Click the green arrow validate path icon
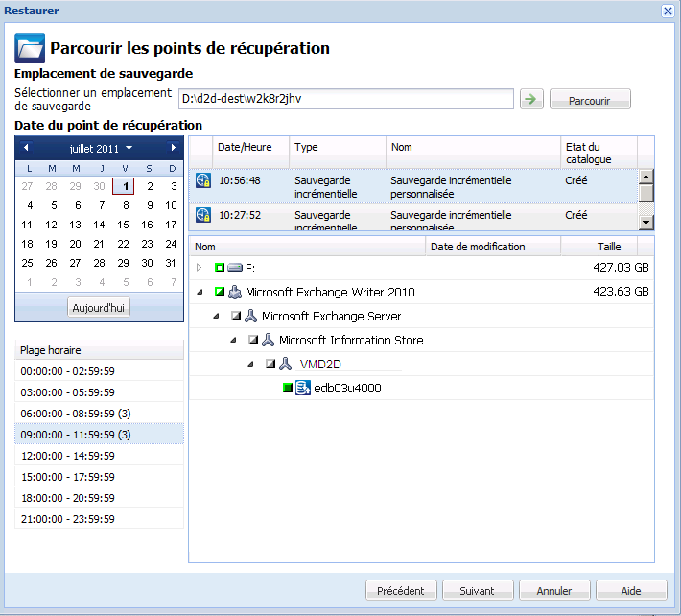This screenshot has width=681, height=616. coord(529,99)
